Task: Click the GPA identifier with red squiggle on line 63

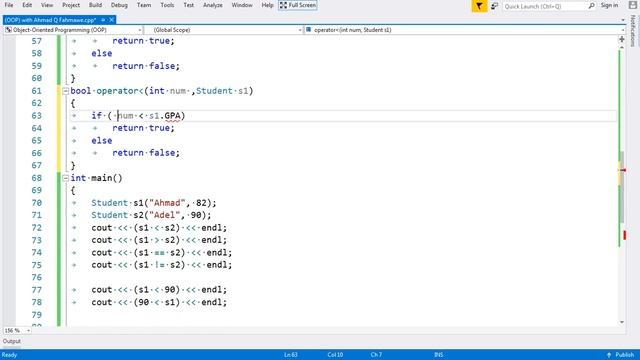Action: point(172,116)
